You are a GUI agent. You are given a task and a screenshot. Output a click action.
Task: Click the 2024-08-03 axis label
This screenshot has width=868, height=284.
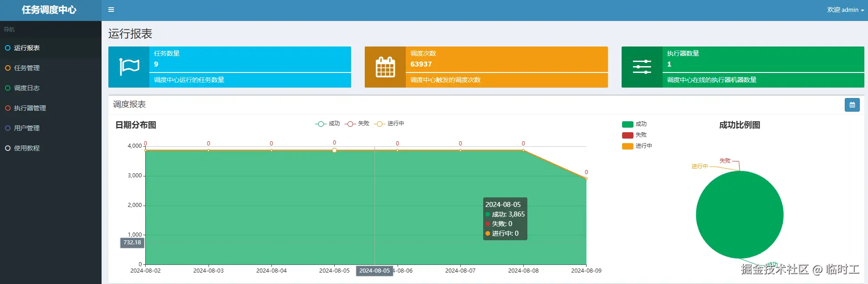[x=208, y=271]
